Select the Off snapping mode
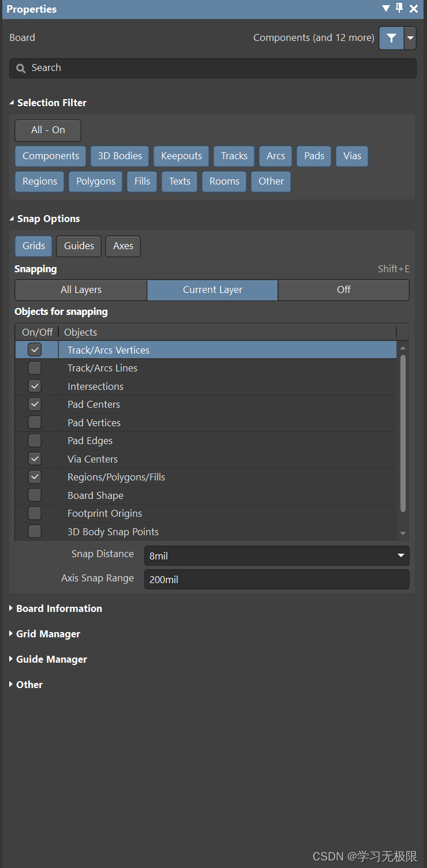Screen dimensions: 427x868 pos(343,290)
